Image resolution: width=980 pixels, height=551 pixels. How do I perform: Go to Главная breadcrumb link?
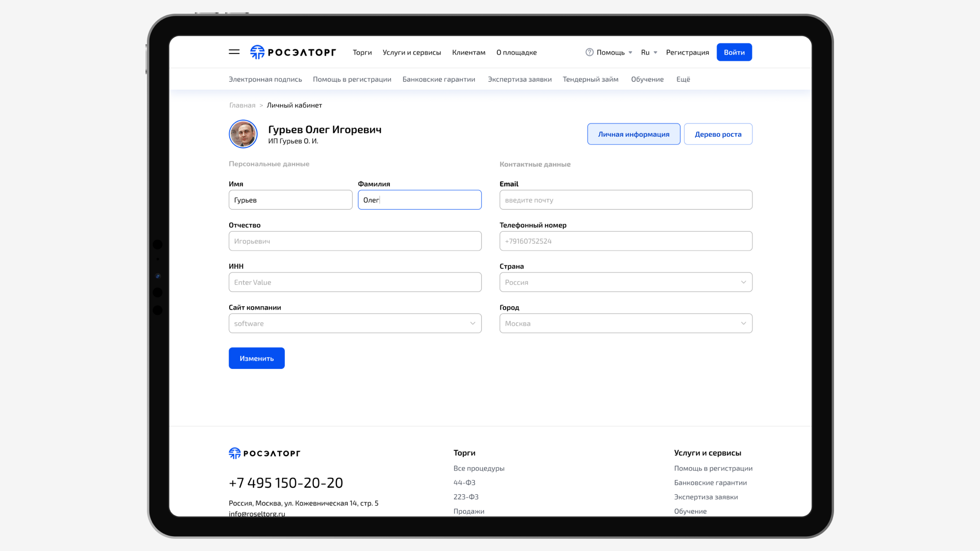click(242, 105)
